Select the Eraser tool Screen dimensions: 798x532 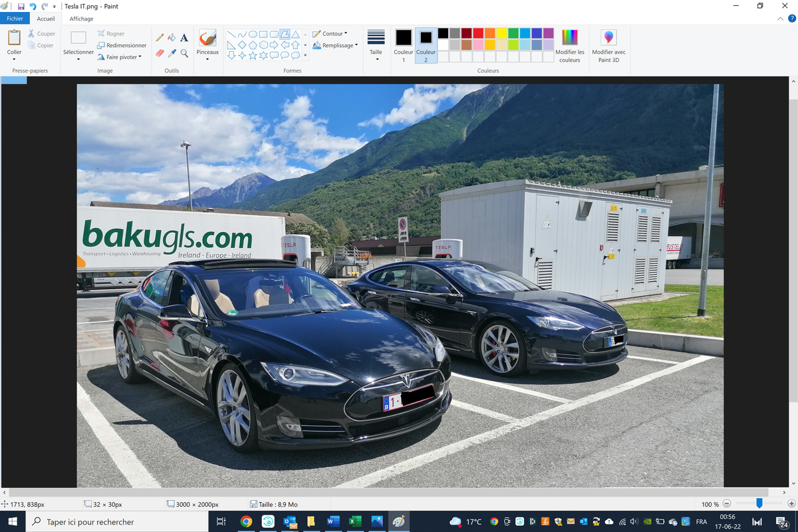pyautogui.click(x=160, y=53)
